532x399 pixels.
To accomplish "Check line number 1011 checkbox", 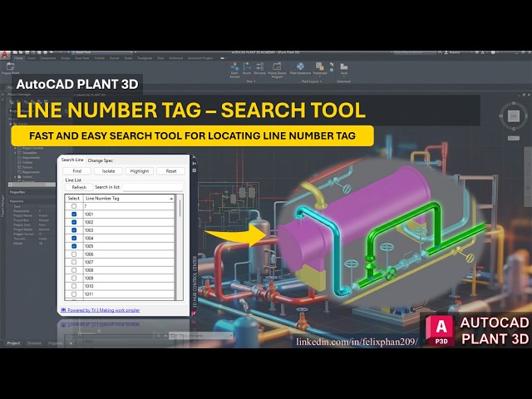I will point(74,294).
